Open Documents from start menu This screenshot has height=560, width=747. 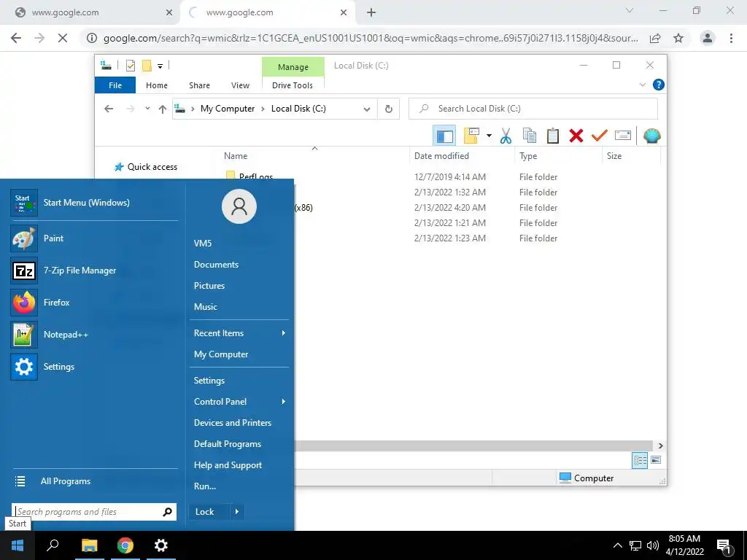coord(216,265)
